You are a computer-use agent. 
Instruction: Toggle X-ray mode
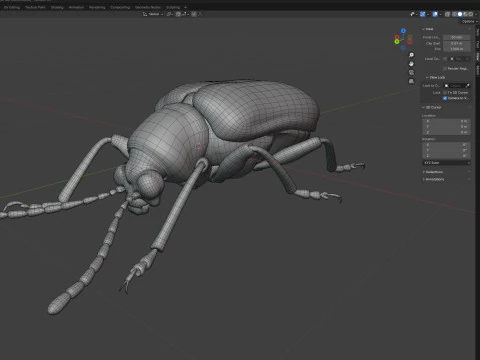tap(447, 14)
